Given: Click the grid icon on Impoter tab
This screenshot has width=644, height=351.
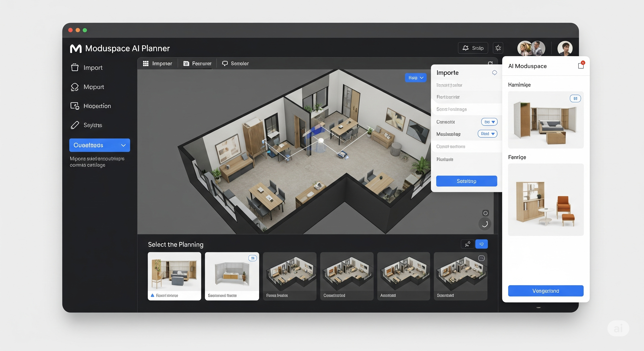Looking at the screenshot, I should click(146, 64).
